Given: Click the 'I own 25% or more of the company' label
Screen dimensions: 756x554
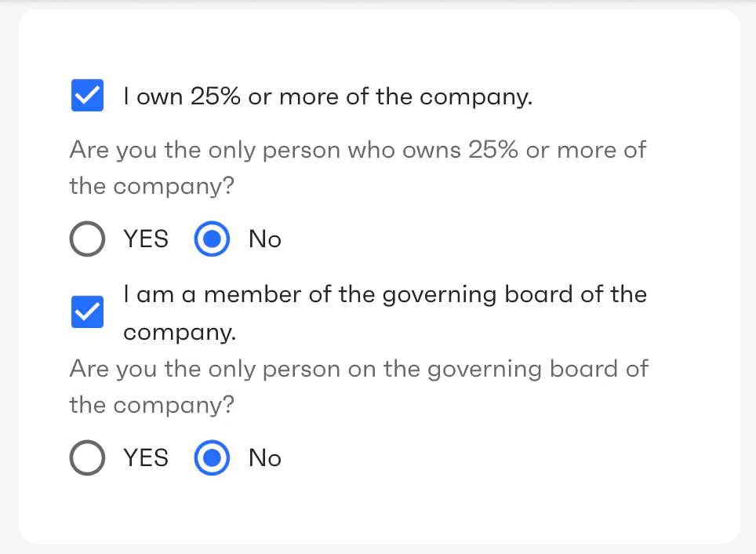Looking at the screenshot, I should (328, 97).
